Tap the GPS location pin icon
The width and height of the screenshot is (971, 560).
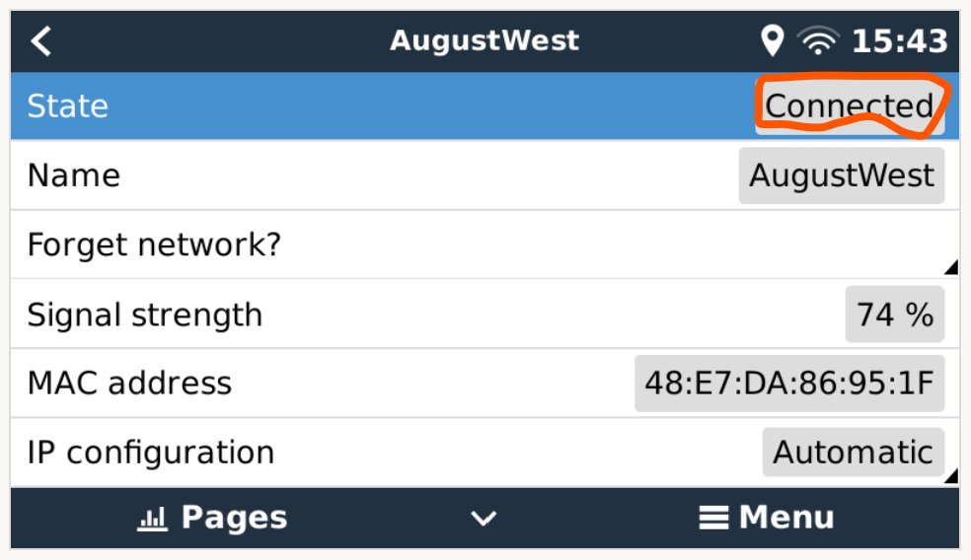tap(773, 40)
